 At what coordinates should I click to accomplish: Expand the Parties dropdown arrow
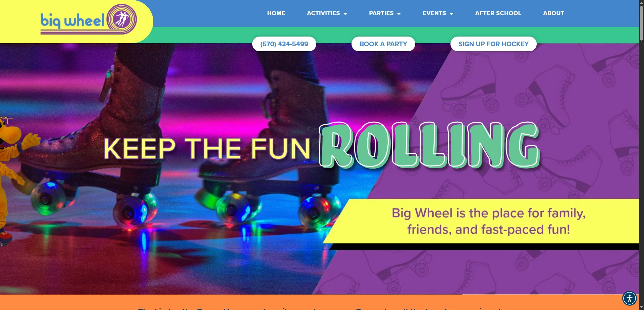(399, 14)
